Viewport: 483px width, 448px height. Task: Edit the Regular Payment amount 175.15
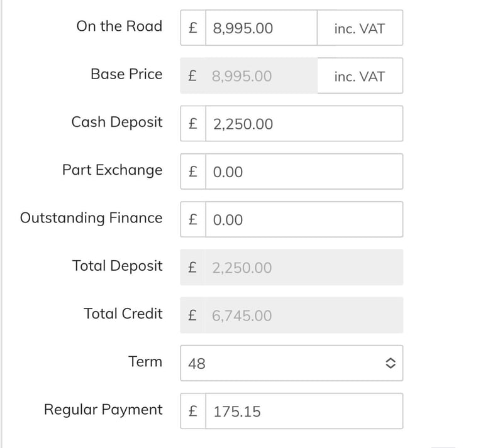303,412
